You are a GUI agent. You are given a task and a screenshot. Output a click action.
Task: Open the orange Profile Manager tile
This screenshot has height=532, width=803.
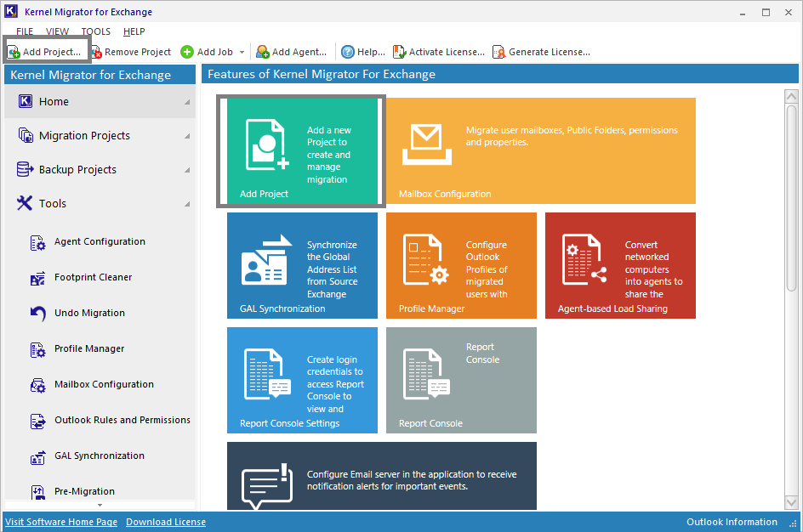pyautogui.click(x=461, y=265)
